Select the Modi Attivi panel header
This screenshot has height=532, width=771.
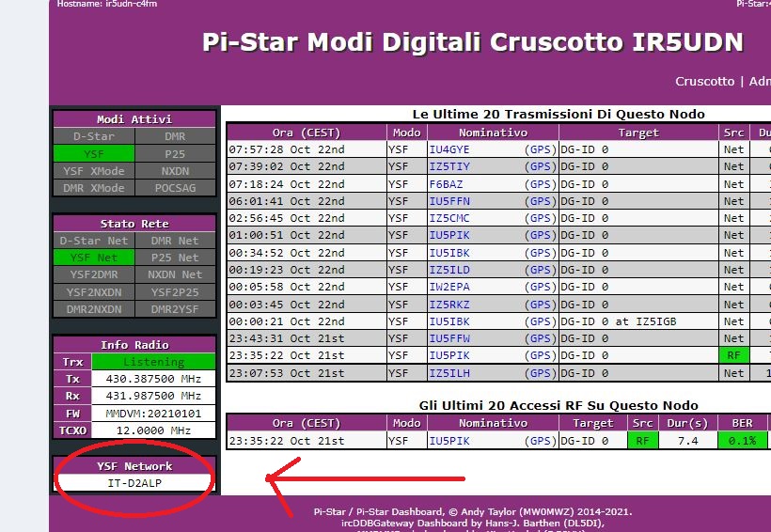(x=134, y=119)
